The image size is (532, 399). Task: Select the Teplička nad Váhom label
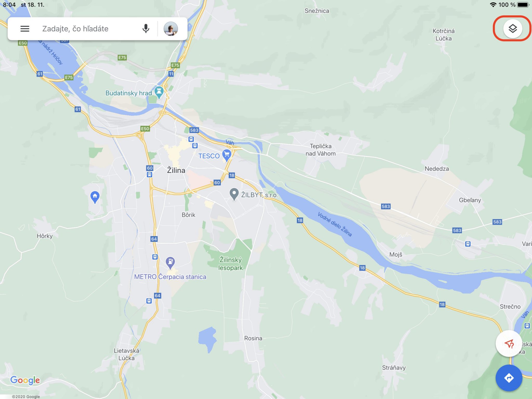click(321, 150)
